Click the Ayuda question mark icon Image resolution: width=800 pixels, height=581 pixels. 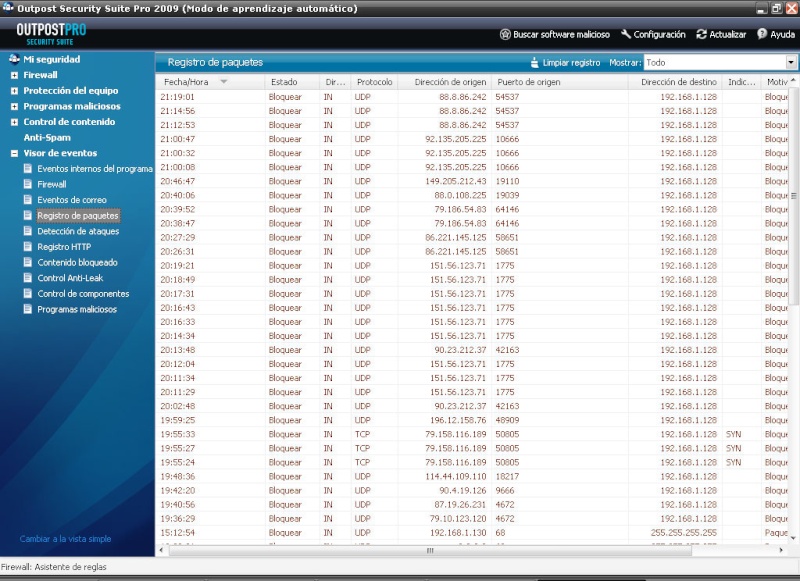point(762,34)
